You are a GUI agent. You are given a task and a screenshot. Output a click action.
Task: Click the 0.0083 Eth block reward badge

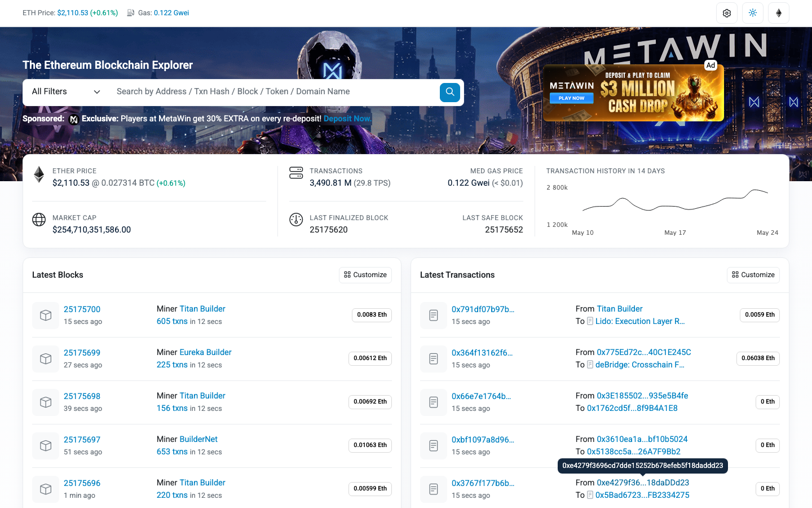tap(372, 315)
